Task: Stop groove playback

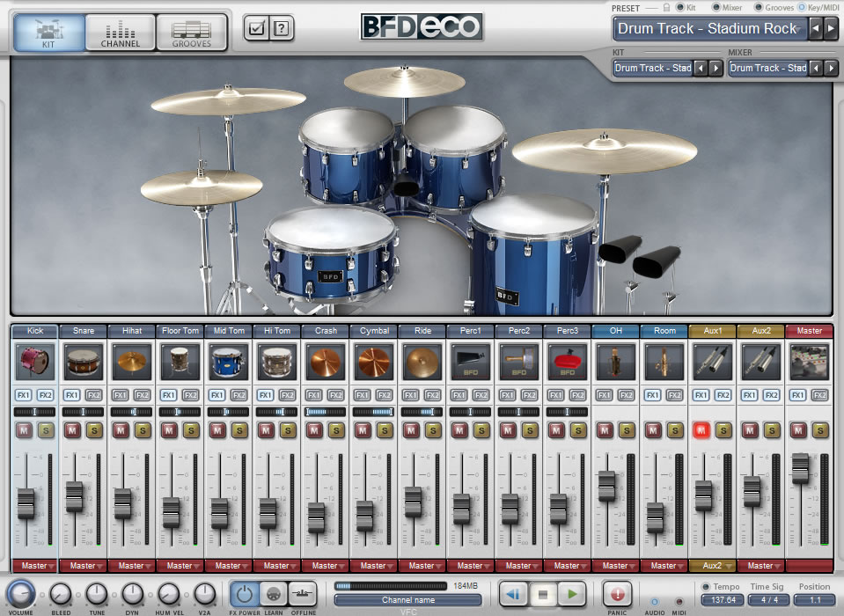Action: pos(542,595)
